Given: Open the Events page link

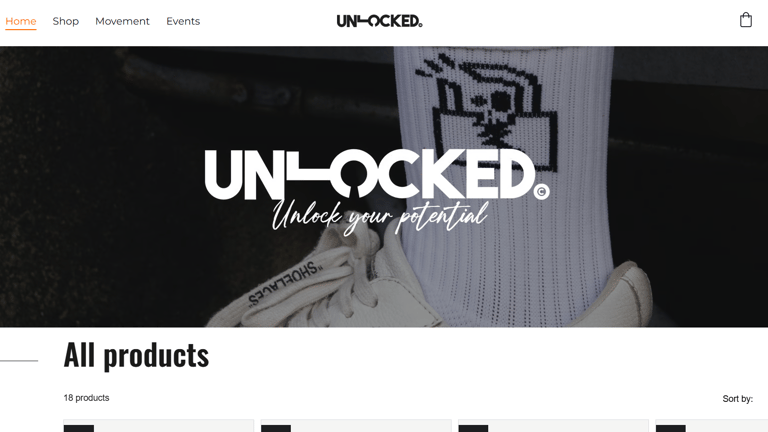Looking at the screenshot, I should pos(183,21).
